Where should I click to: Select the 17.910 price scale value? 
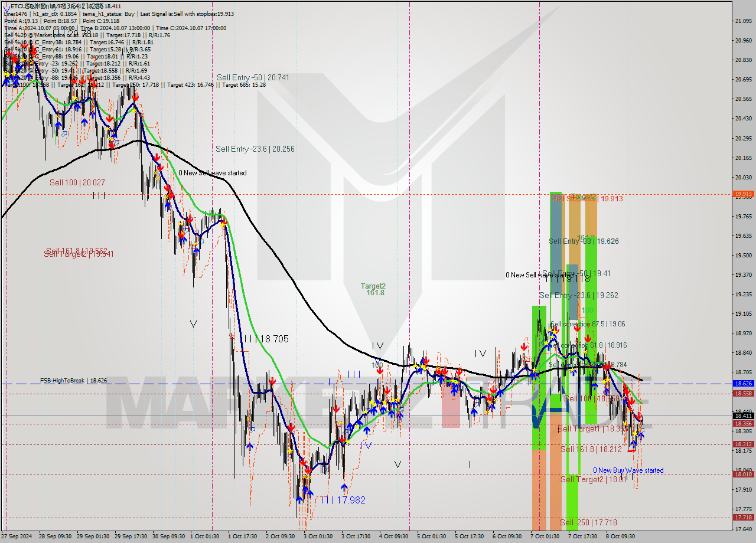pos(744,489)
